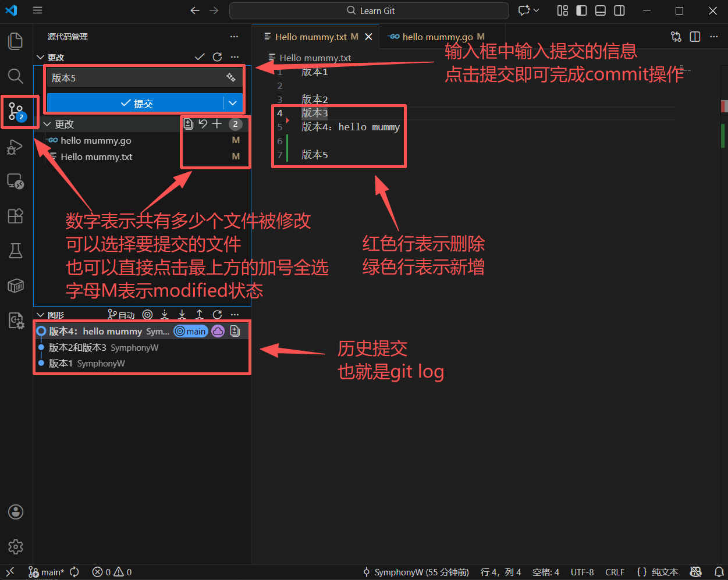
Task: Toggle the secondary side bar visibility
Action: [x=620, y=10]
